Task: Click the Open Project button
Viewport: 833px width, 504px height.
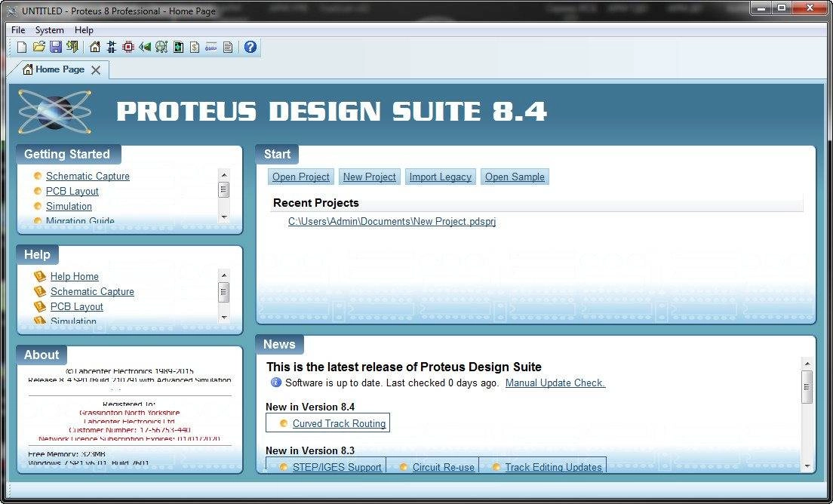Action: (x=301, y=177)
